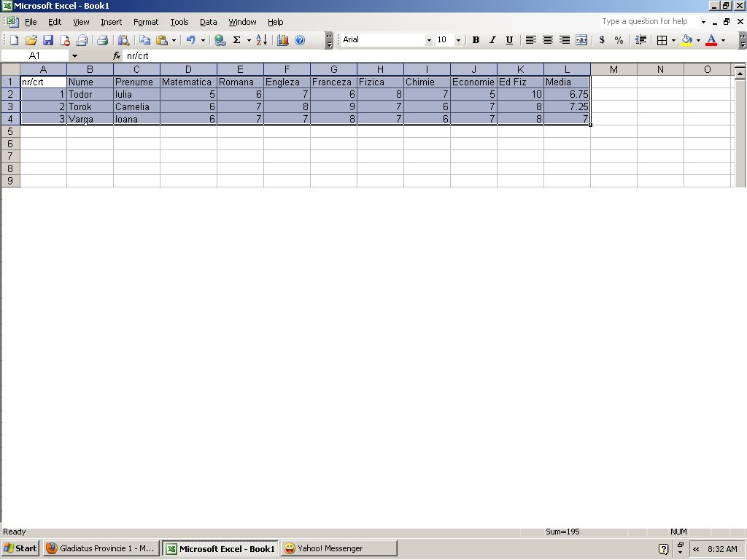Screen dimensions: 747x560
Task: Select column M header
Action: point(614,69)
